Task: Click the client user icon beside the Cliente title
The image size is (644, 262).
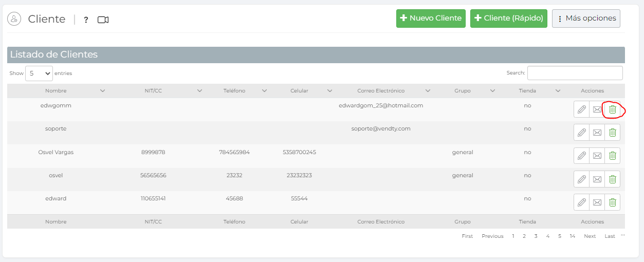Action: point(14,19)
